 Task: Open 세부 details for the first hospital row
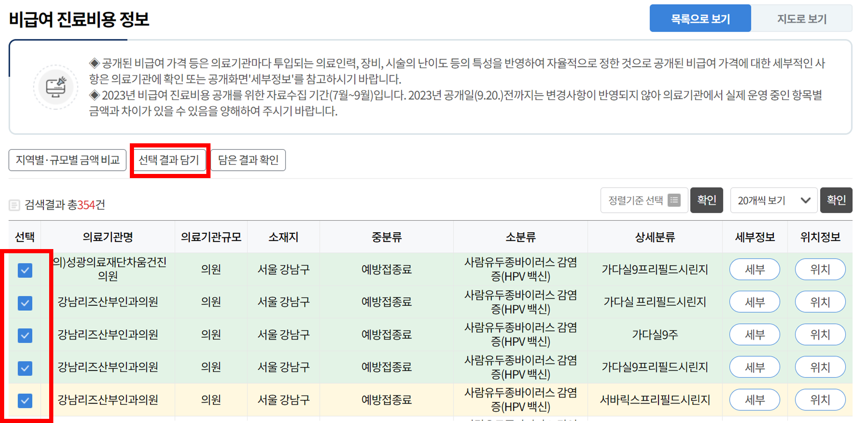click(754, 269)
